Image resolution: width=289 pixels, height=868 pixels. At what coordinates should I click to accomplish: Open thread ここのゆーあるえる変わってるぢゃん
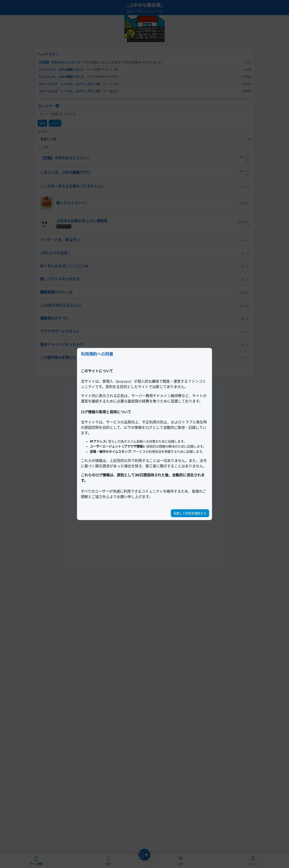(144, 186)
